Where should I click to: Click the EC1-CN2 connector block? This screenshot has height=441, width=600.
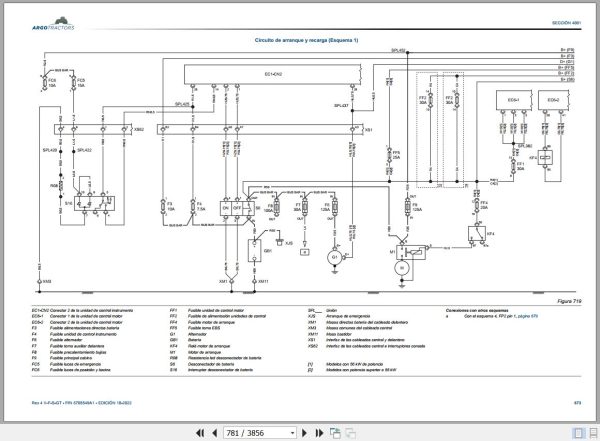272,74
